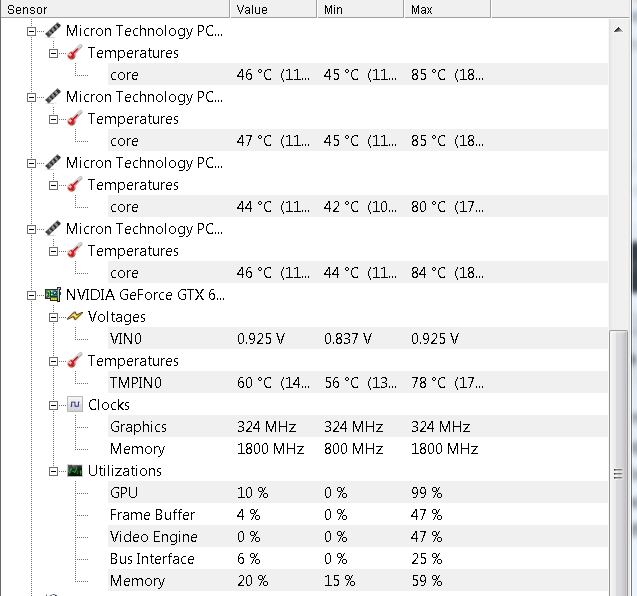Collapse the Voltages section
This screenshot has width=637, height=596.
[53, 317]
